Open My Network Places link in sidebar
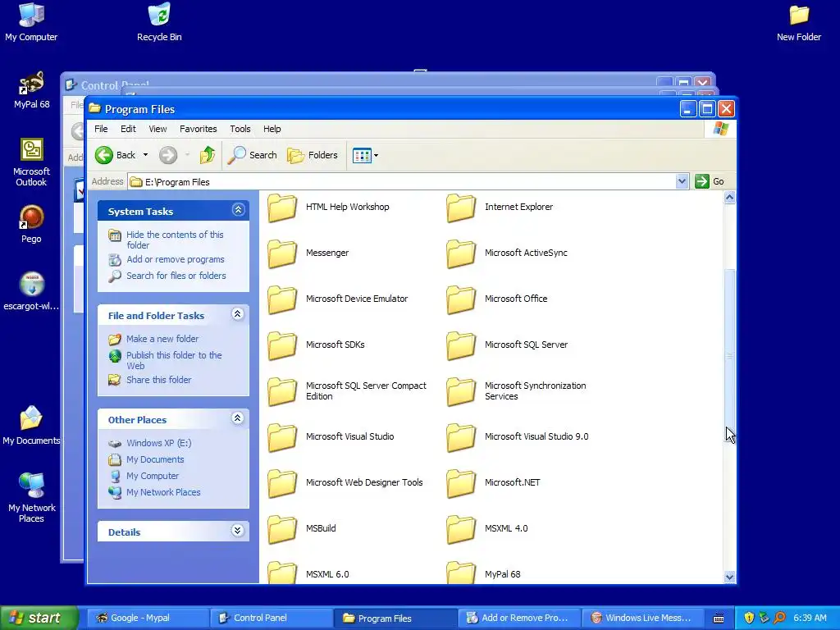The height and width of the screenshot is (630, 840). (163, 492)
